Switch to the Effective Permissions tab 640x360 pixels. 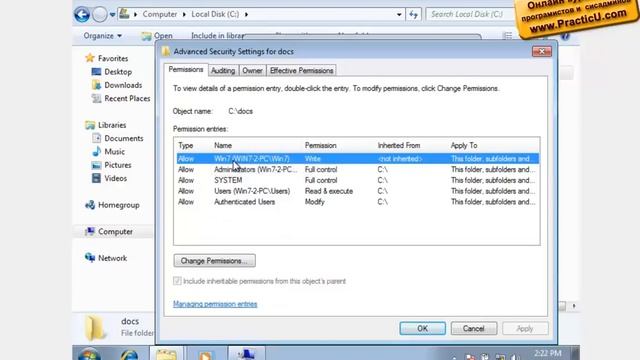coord(301,71)
